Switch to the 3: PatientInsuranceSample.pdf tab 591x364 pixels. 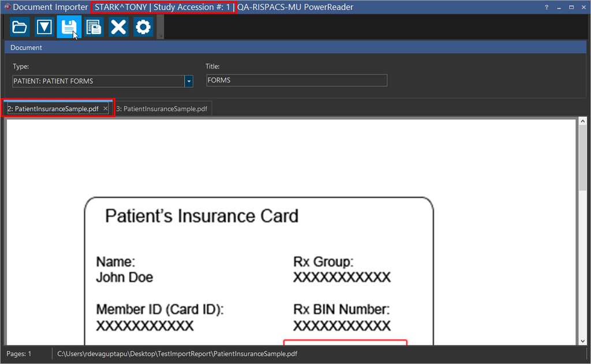162,108
